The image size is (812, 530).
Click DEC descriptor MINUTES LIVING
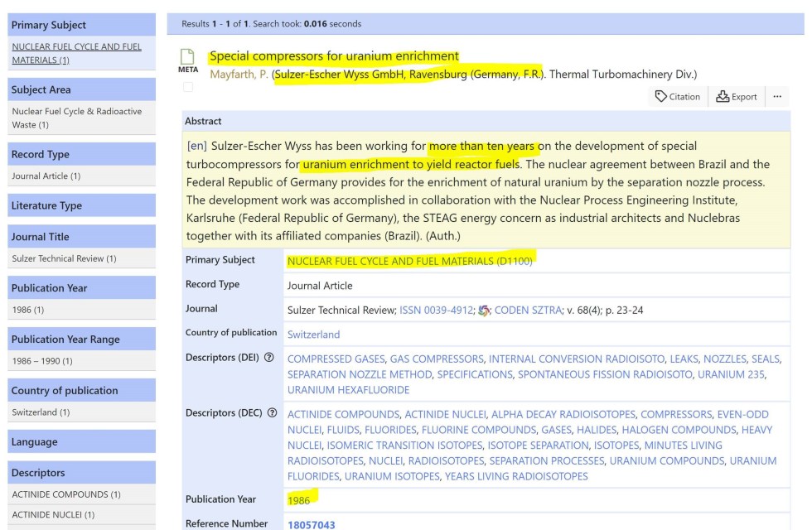(683, 446)
